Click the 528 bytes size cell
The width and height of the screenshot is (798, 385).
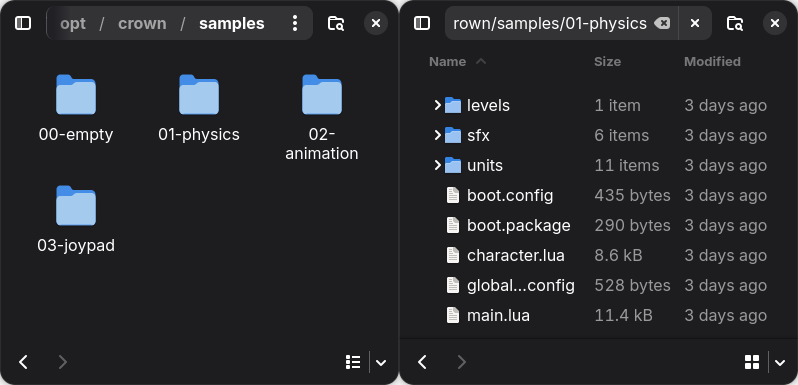(x=632, y=286)
